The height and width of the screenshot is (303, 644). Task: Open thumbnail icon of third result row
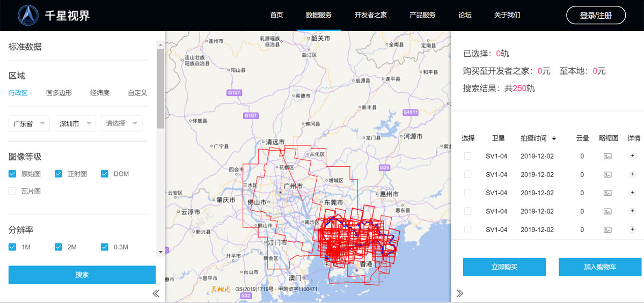coord(608,193)
